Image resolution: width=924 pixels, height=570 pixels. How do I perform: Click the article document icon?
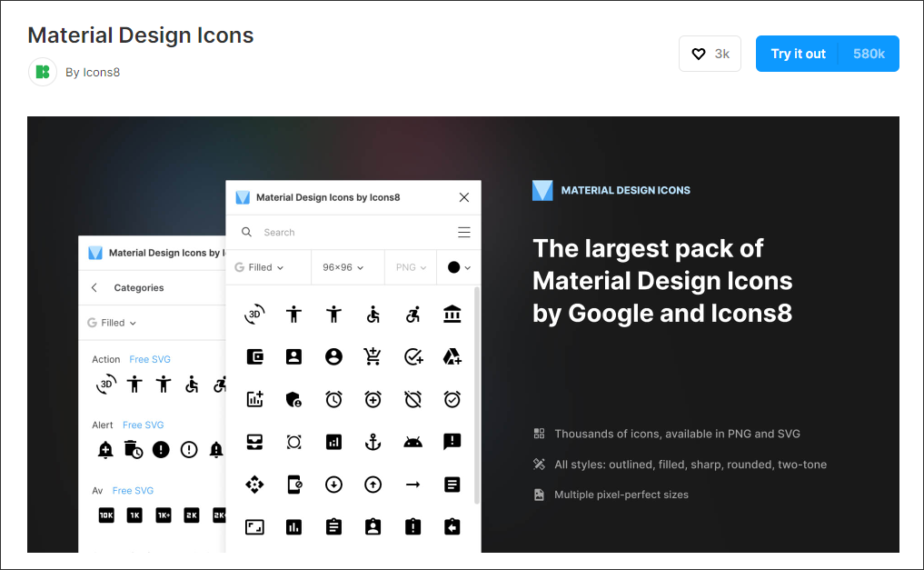pyautogui.click(x=452, y=485)
